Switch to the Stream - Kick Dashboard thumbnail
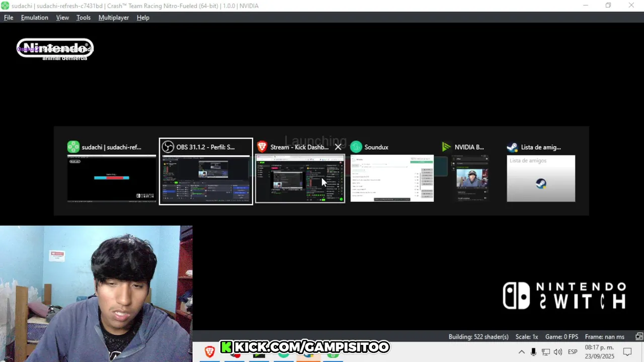This screenshot has height=362, width=644. (300, 178)
